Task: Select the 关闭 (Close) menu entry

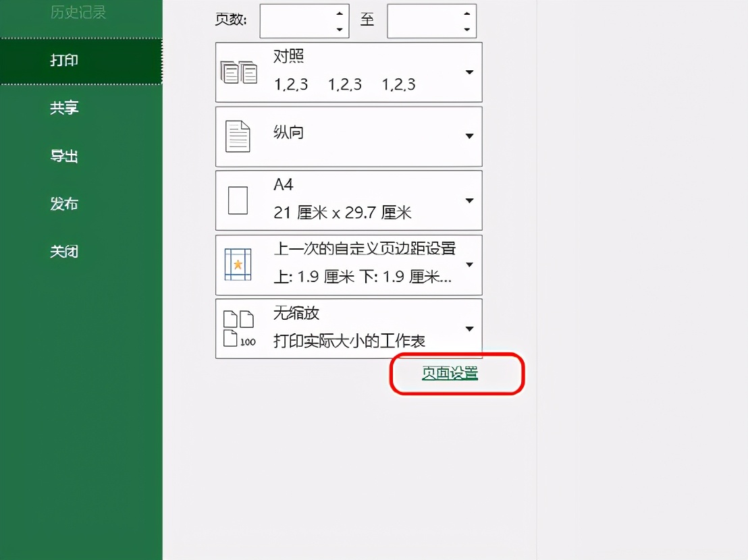Action: coord(64,250)
